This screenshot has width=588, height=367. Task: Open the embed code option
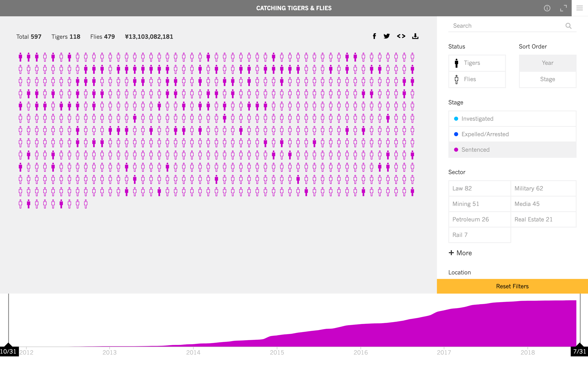[x=401, y=36]
